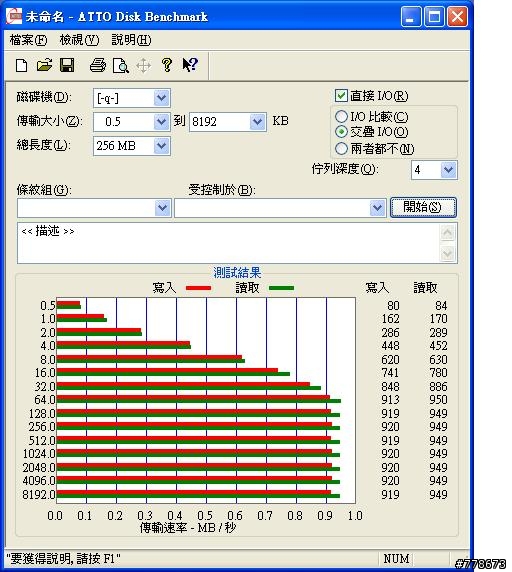Open Print Preview toolbar icon

tap(121, 66)
